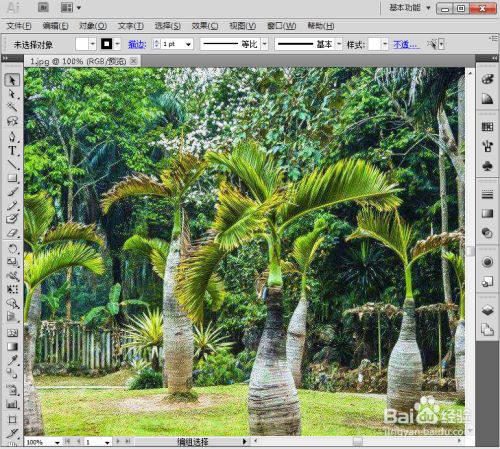Select the Direct Selection tool
The width and height of the screenshot is (500, 449).
click(x=12, y=94)
